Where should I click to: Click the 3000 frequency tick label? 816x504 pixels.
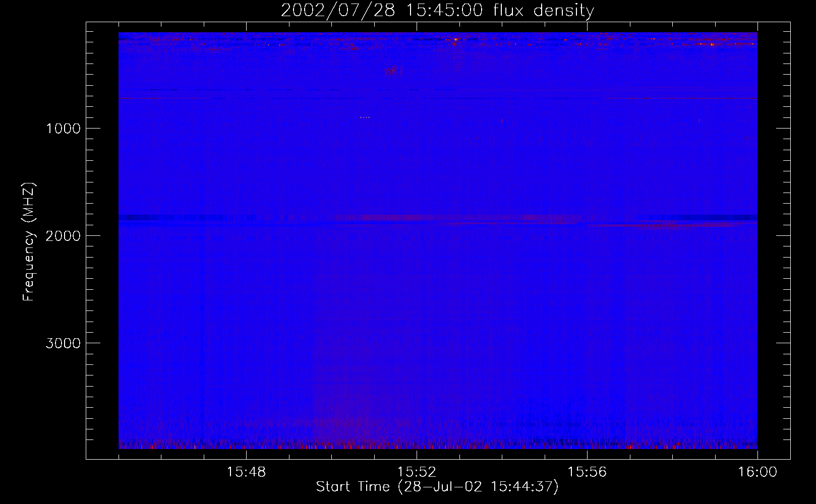[63, 343]
